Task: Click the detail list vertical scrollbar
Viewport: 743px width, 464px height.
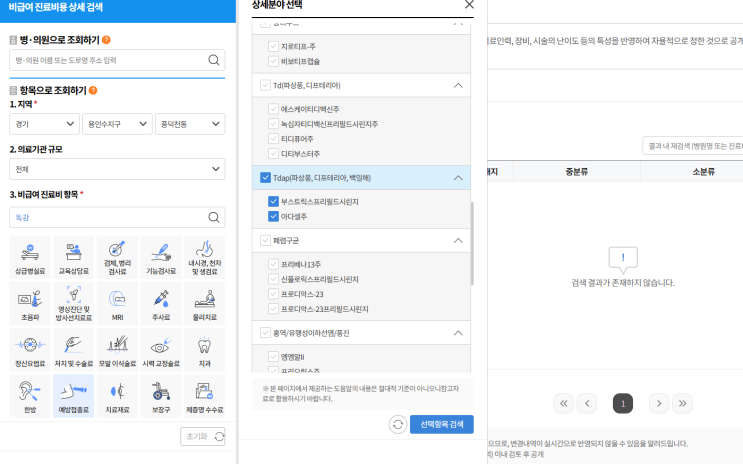Action: (x=472, y=244)
